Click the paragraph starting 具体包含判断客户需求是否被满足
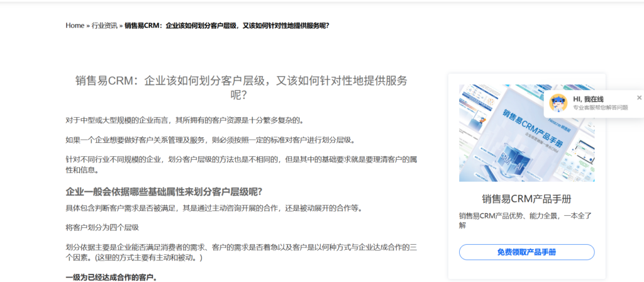The width and height of the screenshot is (644, 282). click(214, 208)
